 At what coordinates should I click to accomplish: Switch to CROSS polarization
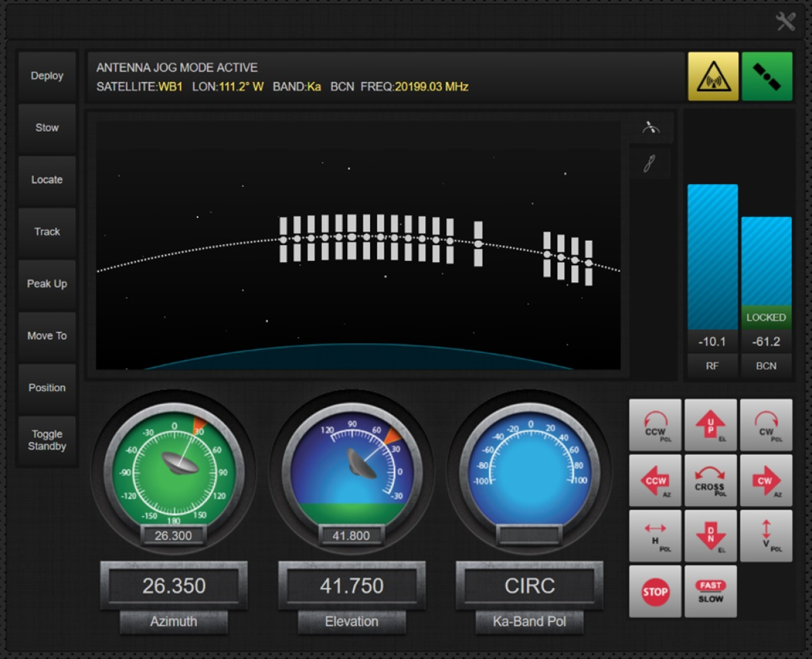710,480
